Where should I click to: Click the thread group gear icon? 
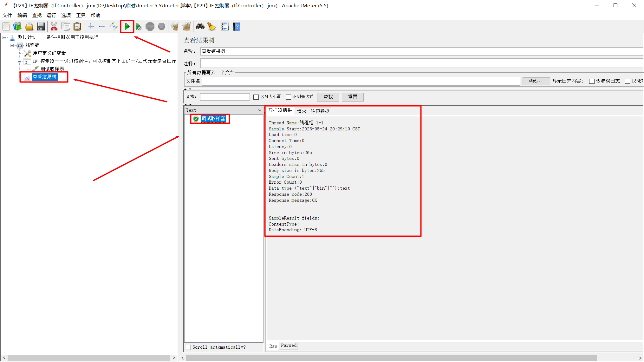point(20,45)
